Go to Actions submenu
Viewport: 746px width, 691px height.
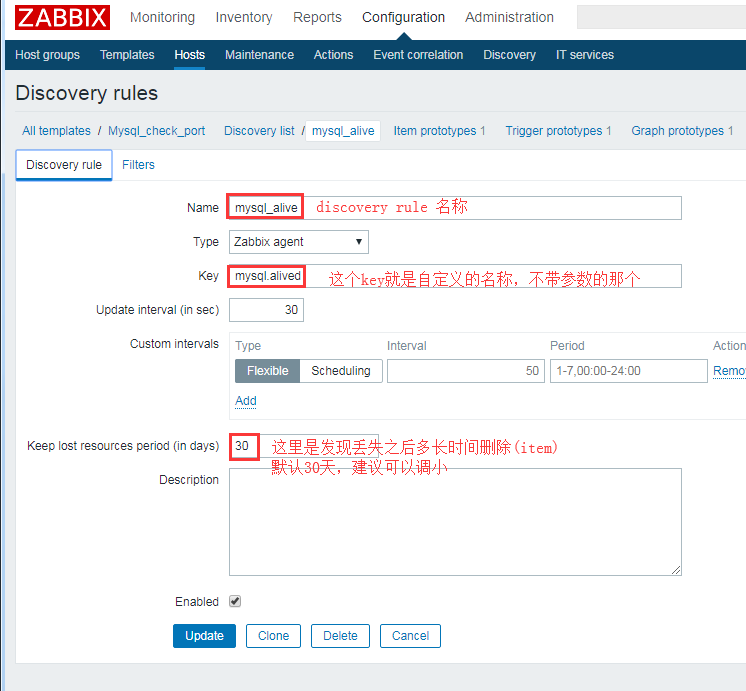click(x=333, y=55)
